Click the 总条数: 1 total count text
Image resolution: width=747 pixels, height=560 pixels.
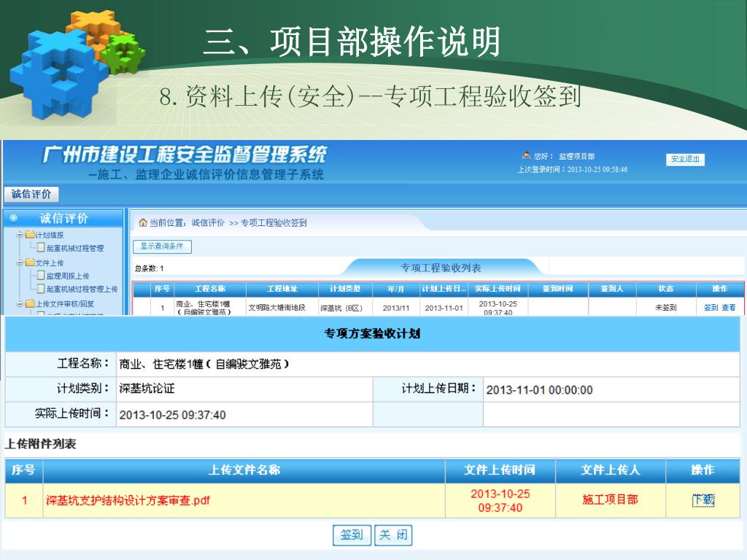(149, 268)
